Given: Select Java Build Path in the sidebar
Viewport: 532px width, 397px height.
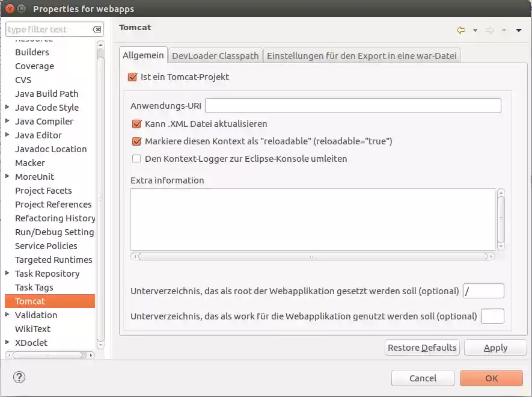Looking at the screenshot, I should tap(46, 93).
